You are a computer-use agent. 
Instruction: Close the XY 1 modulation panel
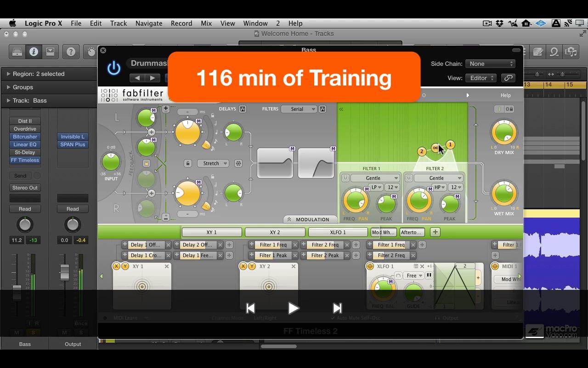tap(167, 266)
